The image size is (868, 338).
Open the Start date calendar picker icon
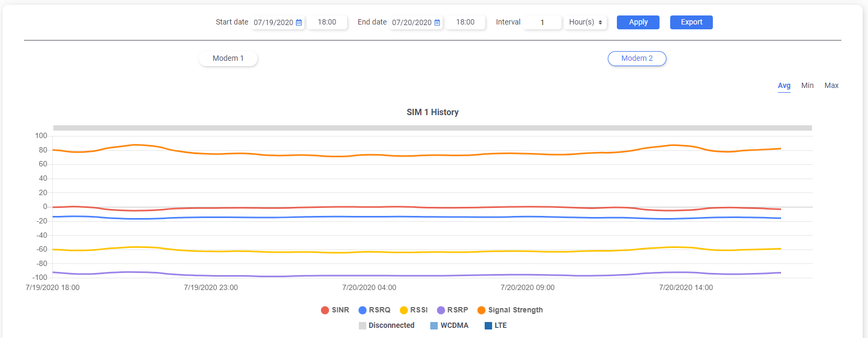click(x=299, y=22)
